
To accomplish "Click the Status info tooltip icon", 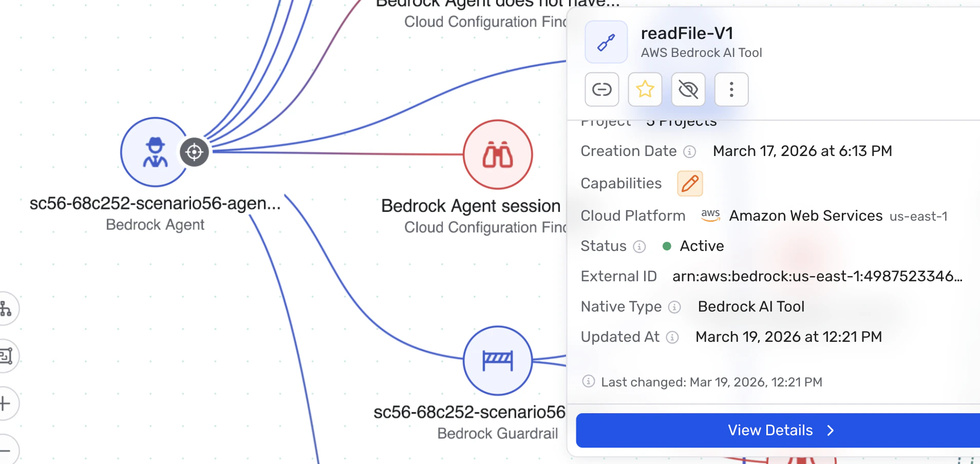I will 638,246.
